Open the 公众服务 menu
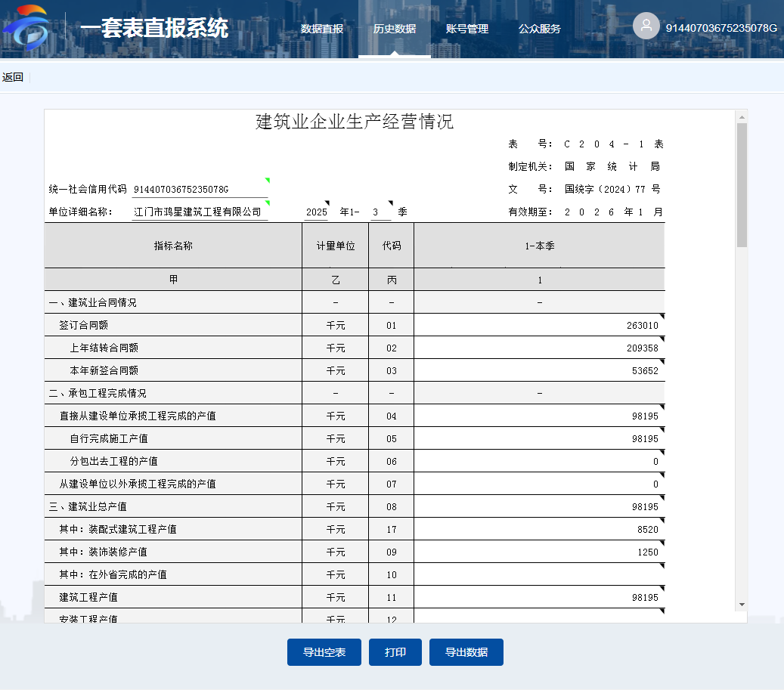 [539, 29]
